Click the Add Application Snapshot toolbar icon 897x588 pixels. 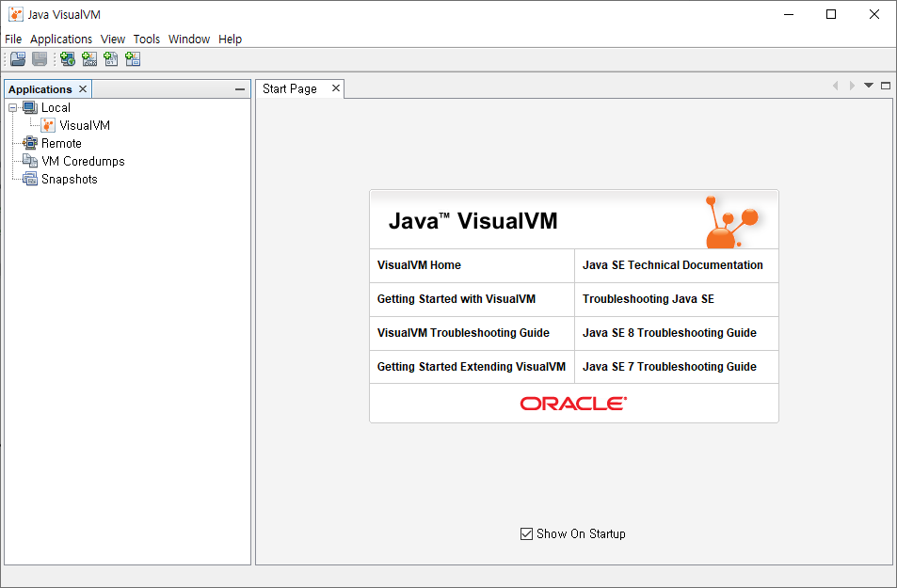coord(133,59)
